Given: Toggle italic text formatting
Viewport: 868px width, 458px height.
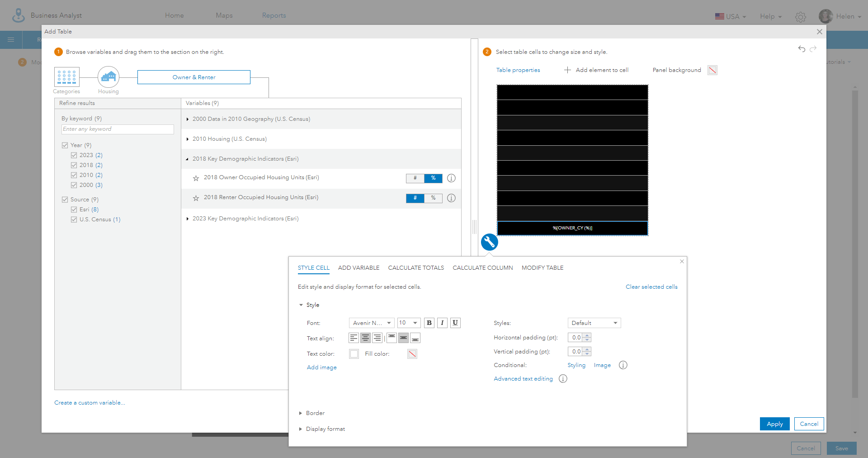Looking at the screenshot, I should click(x=442, y=323).
